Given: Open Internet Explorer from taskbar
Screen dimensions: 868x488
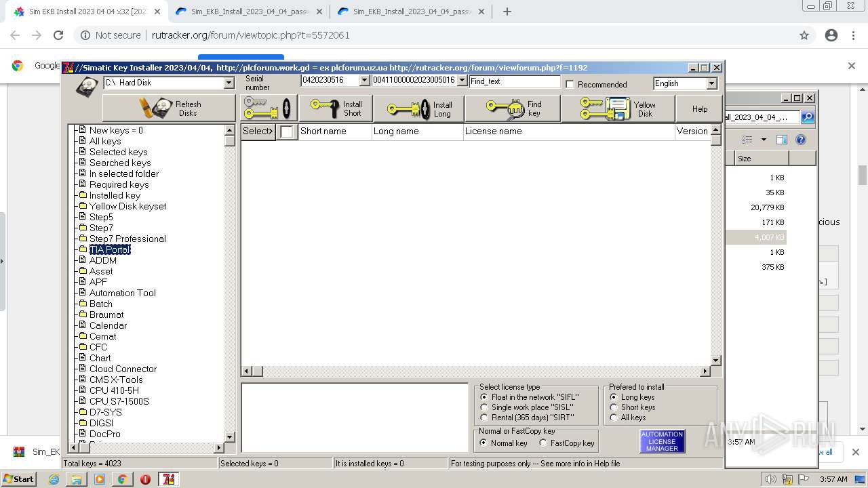Looking at the screenshot, I should [x=54, y=479].
